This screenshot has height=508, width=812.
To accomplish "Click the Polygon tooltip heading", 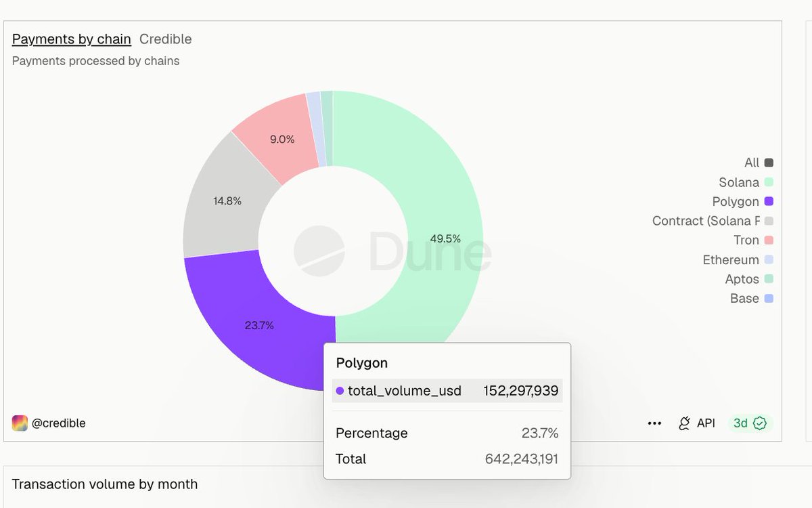I will click(x=362, y=363).
